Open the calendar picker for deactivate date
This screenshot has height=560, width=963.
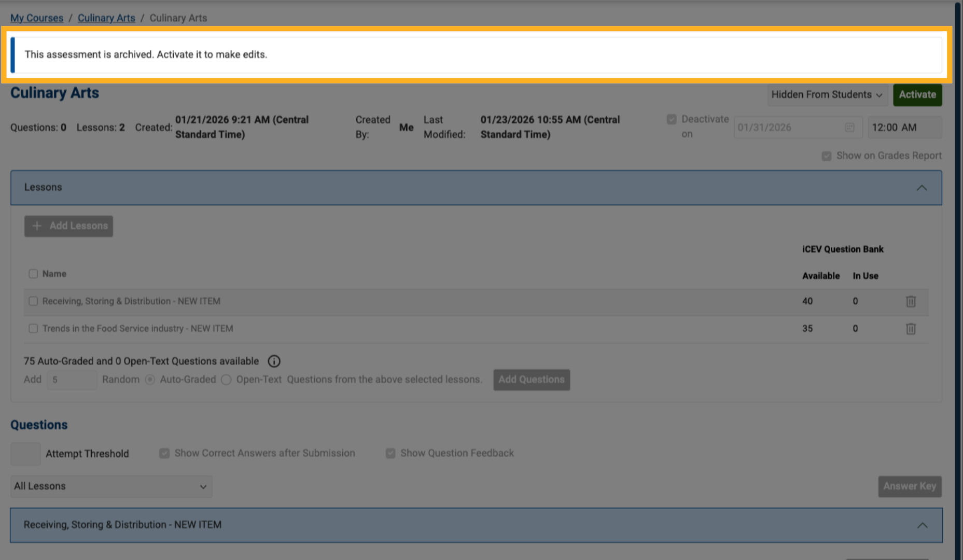click(x=849, y=128)
